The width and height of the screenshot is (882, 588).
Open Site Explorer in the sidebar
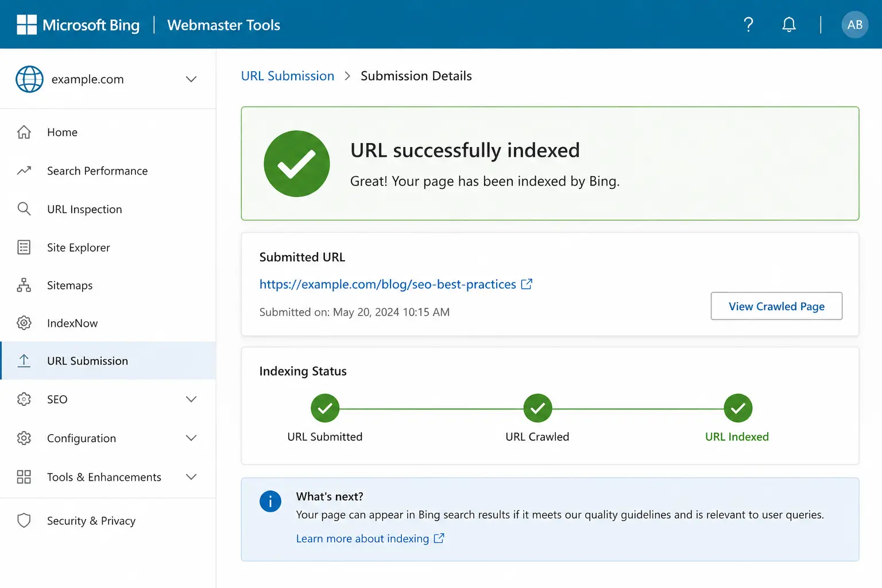108,247
